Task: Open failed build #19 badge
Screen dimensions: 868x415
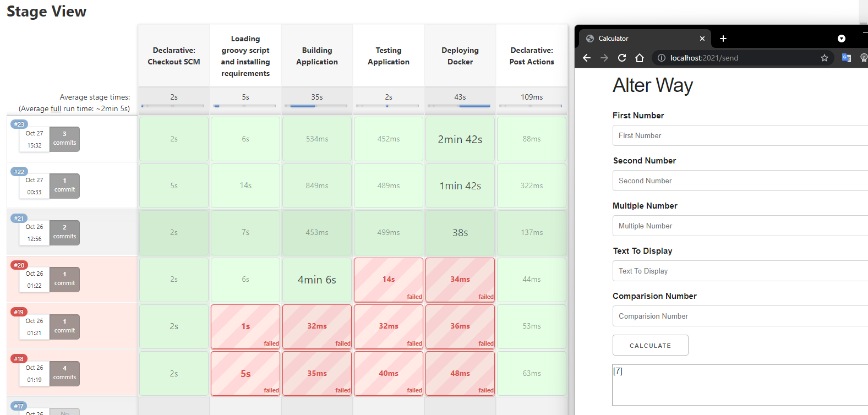Action: 19,312
